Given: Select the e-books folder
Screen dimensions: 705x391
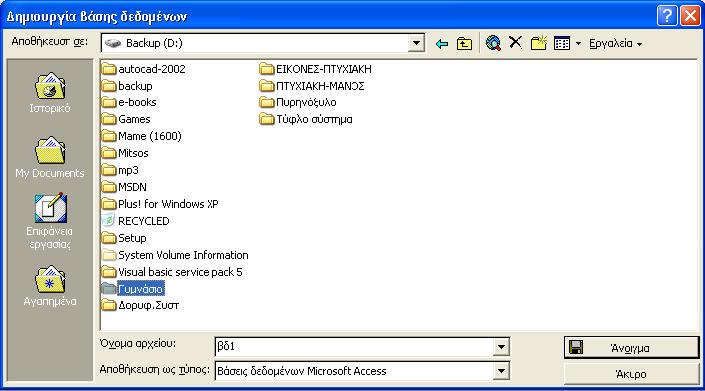Looking at the screenshot, I should coord(129,102).
